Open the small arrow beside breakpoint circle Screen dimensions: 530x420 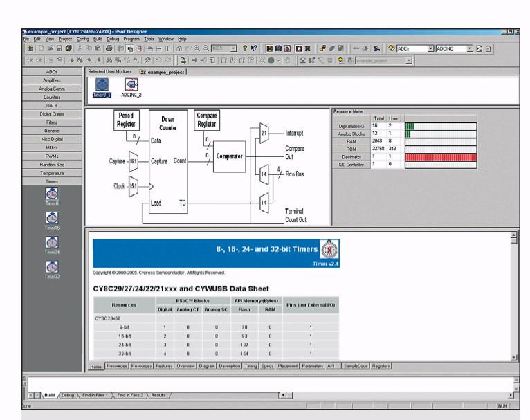click(278, 61)
